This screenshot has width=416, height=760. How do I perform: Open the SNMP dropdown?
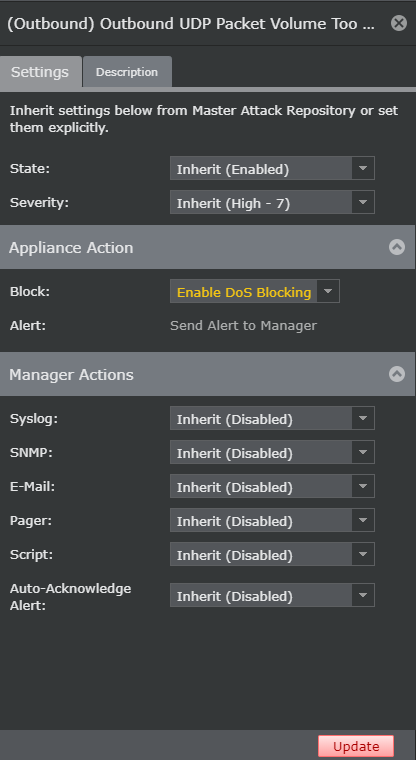click(272, 452)
